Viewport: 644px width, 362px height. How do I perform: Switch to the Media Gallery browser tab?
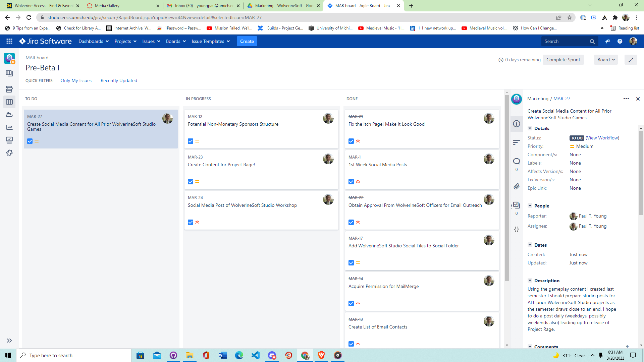click(122, 6)
